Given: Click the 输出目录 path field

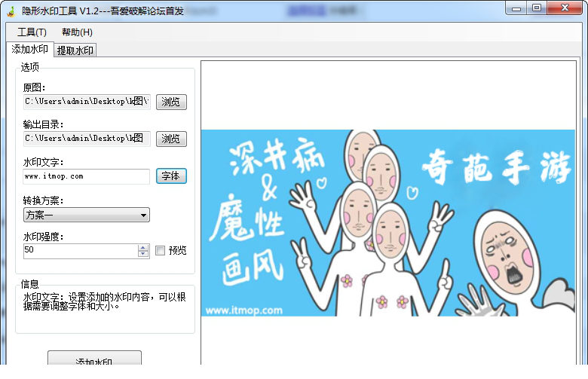Looking at the screenshot, I should coord(87,139).
